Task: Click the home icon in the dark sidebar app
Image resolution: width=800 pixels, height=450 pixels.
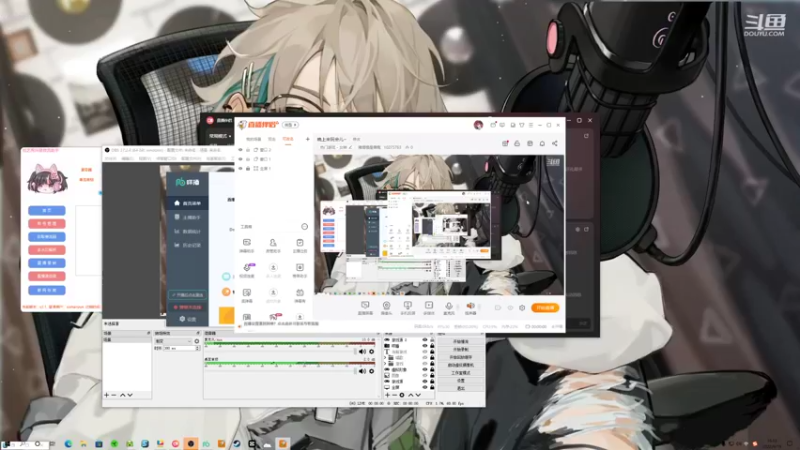Action: pyautogui.click(x=177, y=203)
